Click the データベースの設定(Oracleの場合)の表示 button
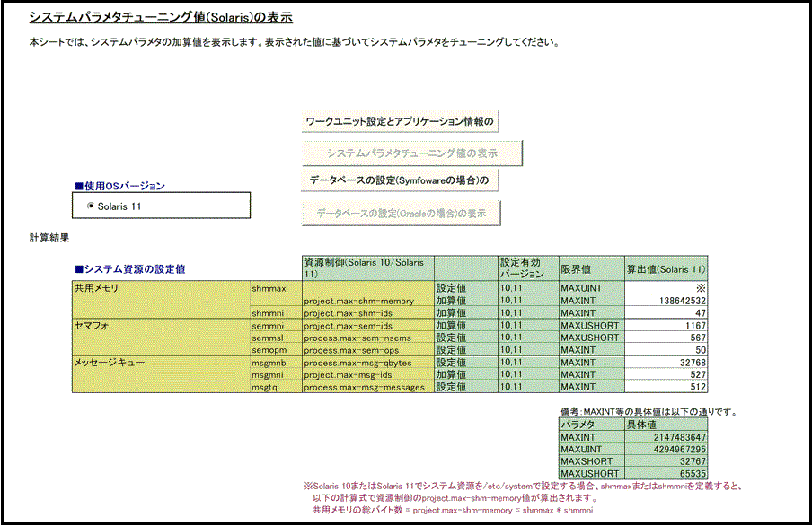The width and height of the screenshot is (812, 526). point(402,214)
